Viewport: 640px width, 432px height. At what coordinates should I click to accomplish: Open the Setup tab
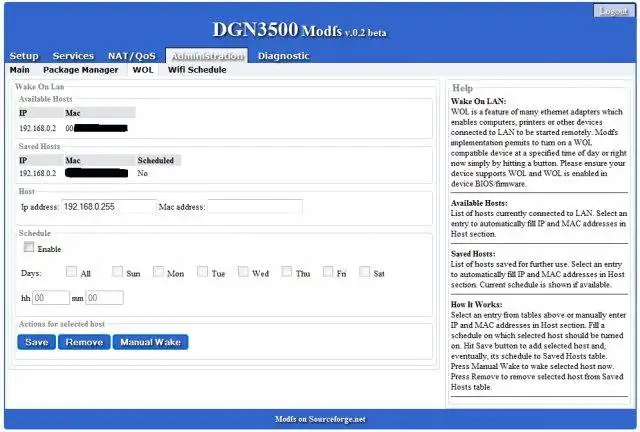pos(24,56)
